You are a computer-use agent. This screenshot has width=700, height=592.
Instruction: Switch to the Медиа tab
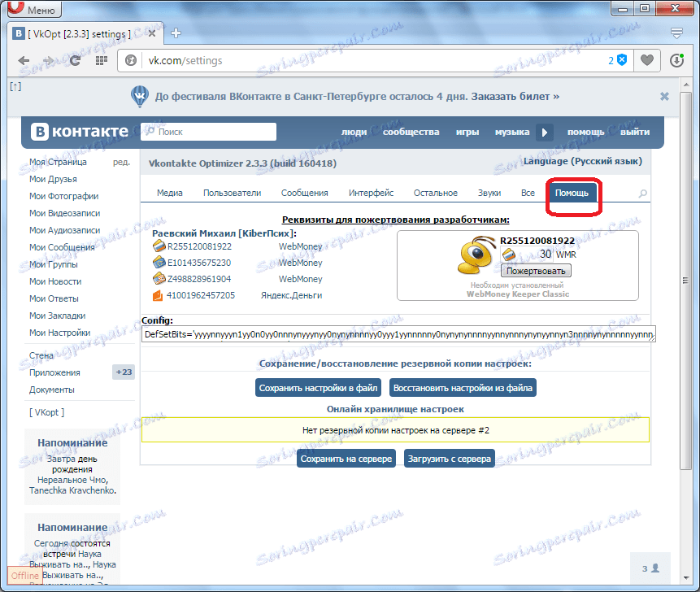pos(170,193)
